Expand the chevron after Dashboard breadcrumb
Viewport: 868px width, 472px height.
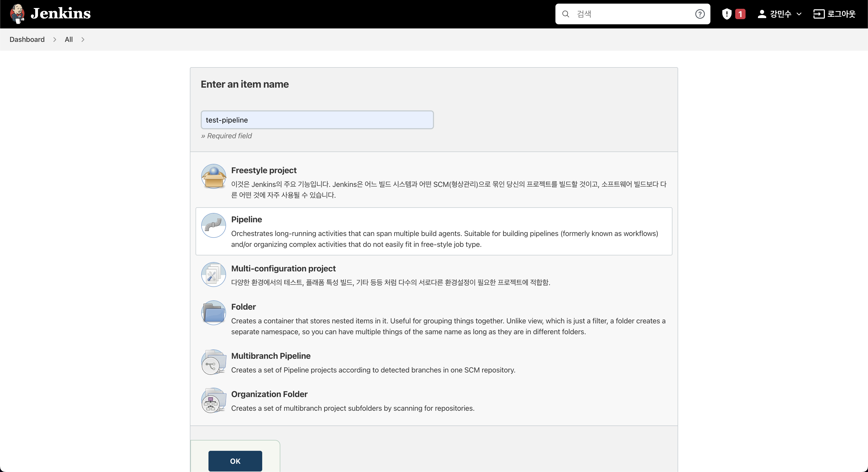coord(55,40)
